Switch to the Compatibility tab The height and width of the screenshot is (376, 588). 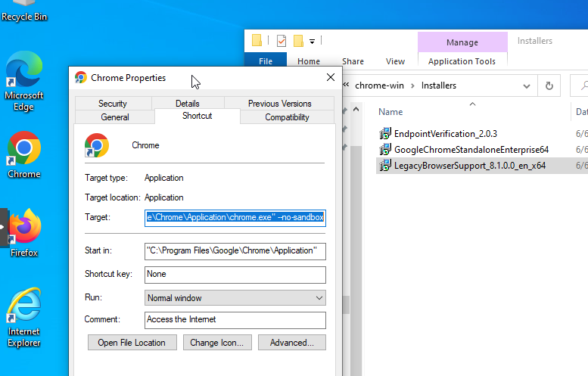tap(288, 117)
